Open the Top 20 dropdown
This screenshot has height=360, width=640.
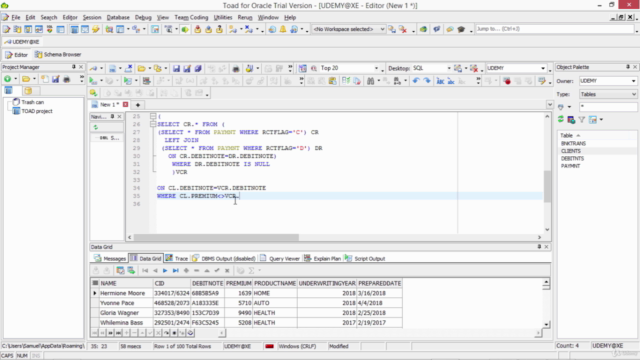pyautogui.click(x=376, y=68)
